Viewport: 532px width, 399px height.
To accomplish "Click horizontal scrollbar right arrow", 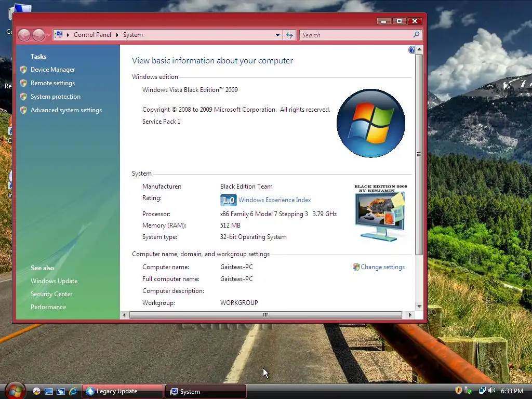I will [410, 315].
